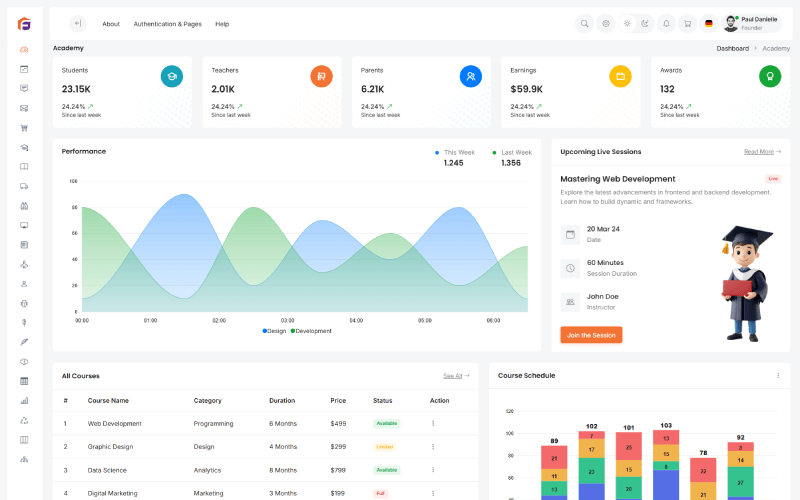Click the Join the Session button
The height and width of the screenshot is (500, 800).
(x=591, y=335)
